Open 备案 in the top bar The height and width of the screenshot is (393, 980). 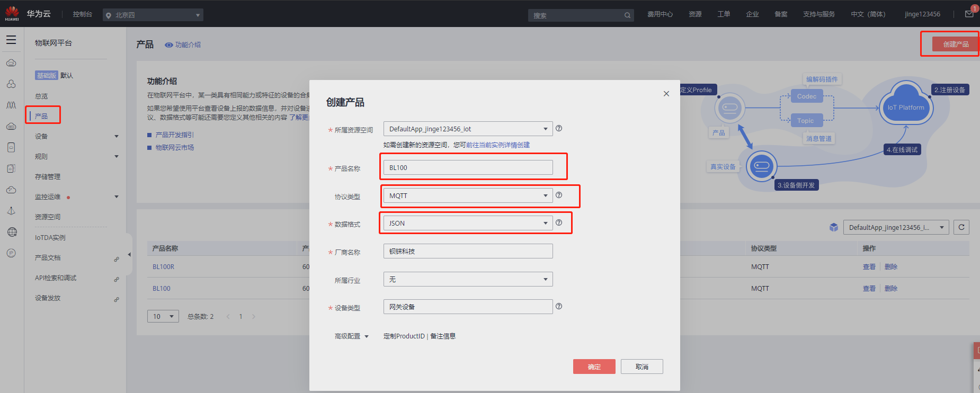(x=781, y=14)
